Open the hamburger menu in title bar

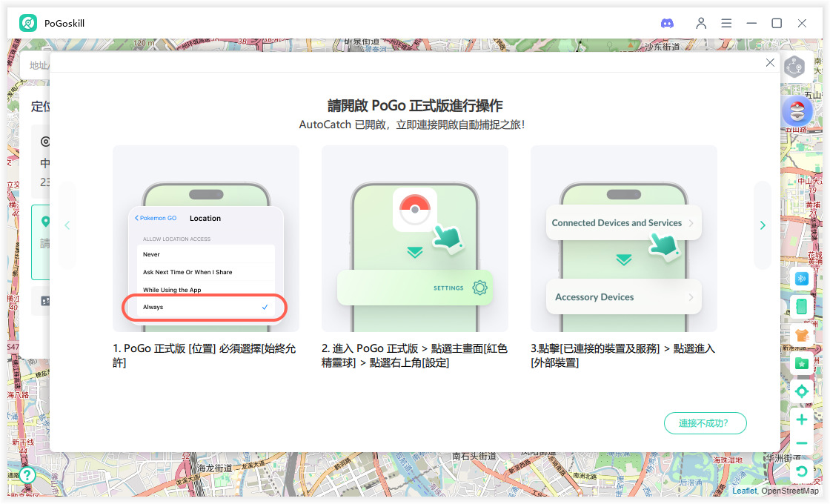(726, 23)
